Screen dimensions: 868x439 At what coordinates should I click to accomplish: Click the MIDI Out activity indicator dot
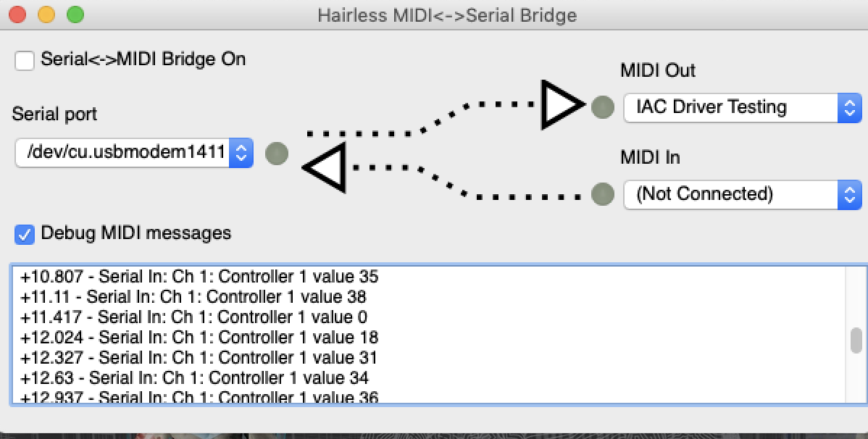[601, 107]
